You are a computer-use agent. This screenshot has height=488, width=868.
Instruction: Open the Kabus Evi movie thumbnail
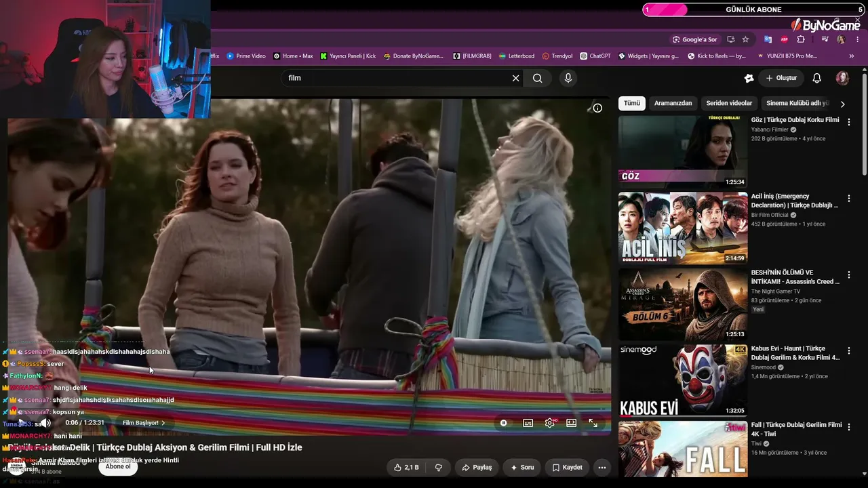pos(683,381)
